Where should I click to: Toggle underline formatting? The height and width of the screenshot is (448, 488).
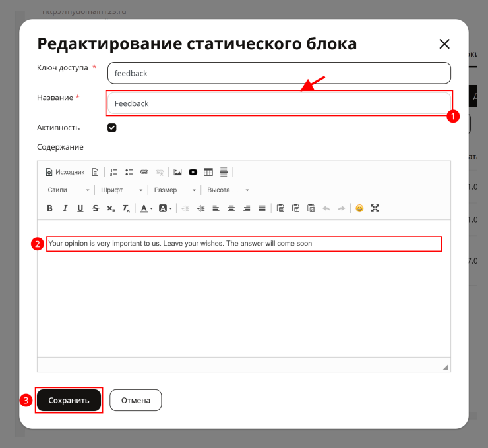tap(80, 208)
